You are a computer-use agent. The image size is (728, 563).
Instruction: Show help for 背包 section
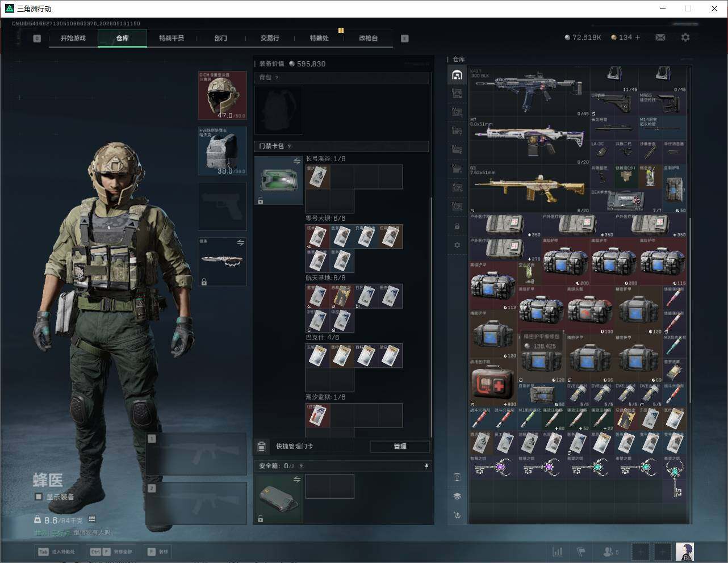tap(277, 78)
